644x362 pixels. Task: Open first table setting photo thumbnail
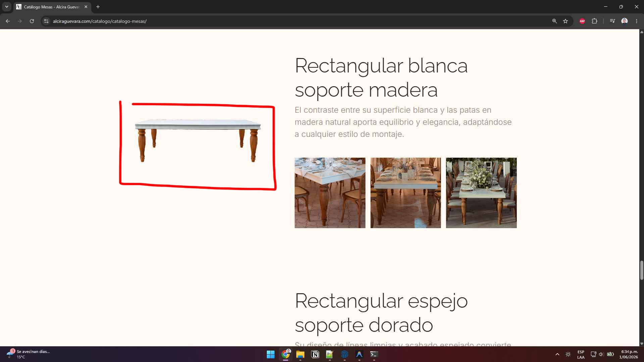tap(330, 193)
